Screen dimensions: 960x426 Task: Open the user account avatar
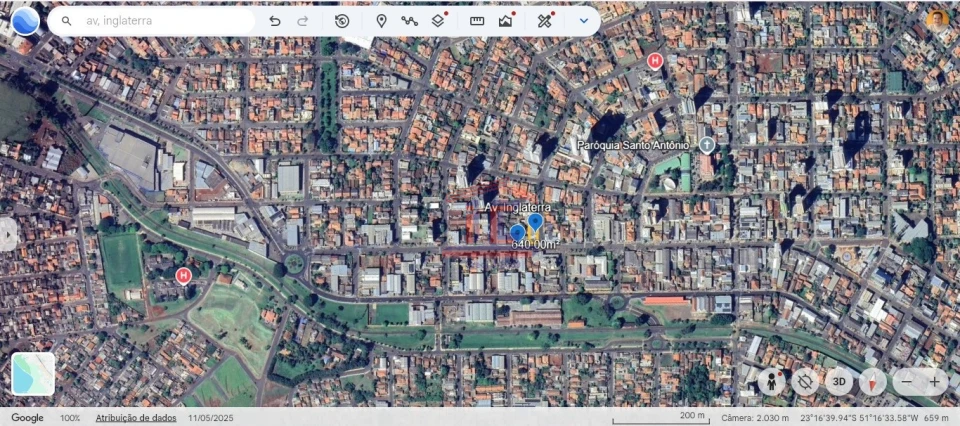click(x=936, y=19)
